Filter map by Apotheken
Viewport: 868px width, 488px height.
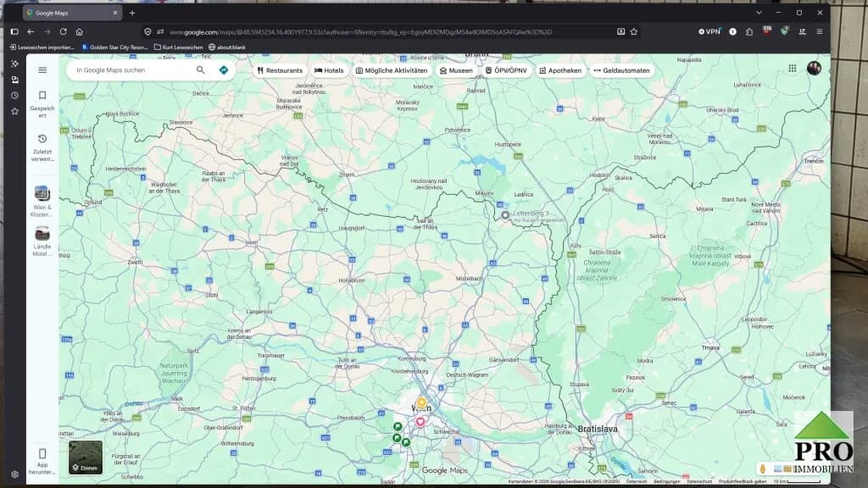[561, 70]
